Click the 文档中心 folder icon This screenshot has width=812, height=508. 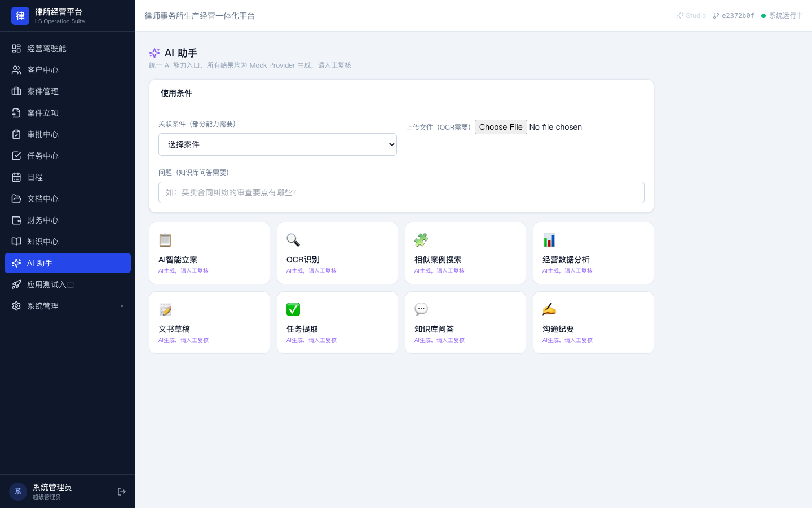[x=16, y=199]
